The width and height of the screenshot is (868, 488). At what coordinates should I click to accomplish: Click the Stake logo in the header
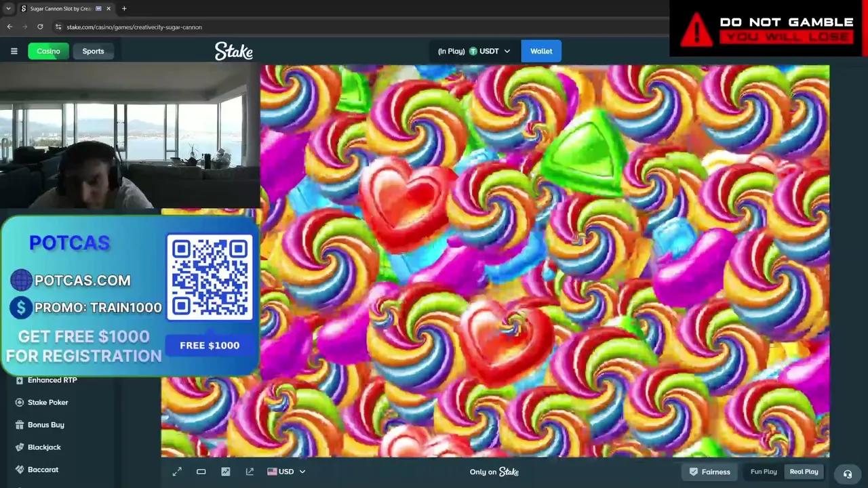[234, 51]
